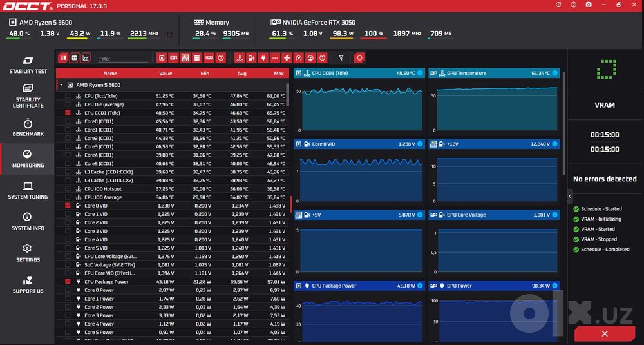Open the Settings section
This screenshot has height=345, width=644.
28,253
